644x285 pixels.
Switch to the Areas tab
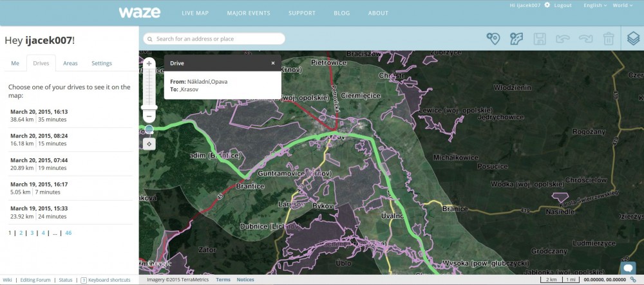click(70, 63)
